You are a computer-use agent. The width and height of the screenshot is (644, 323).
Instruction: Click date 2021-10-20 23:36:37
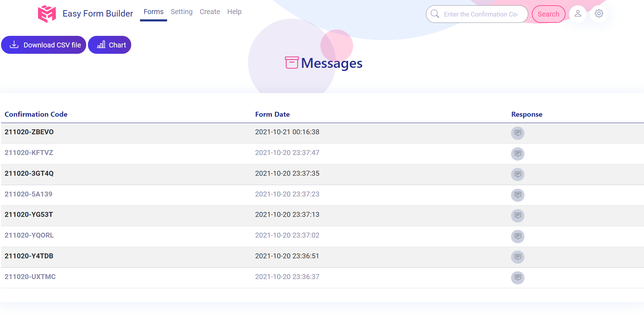(287, 277)
